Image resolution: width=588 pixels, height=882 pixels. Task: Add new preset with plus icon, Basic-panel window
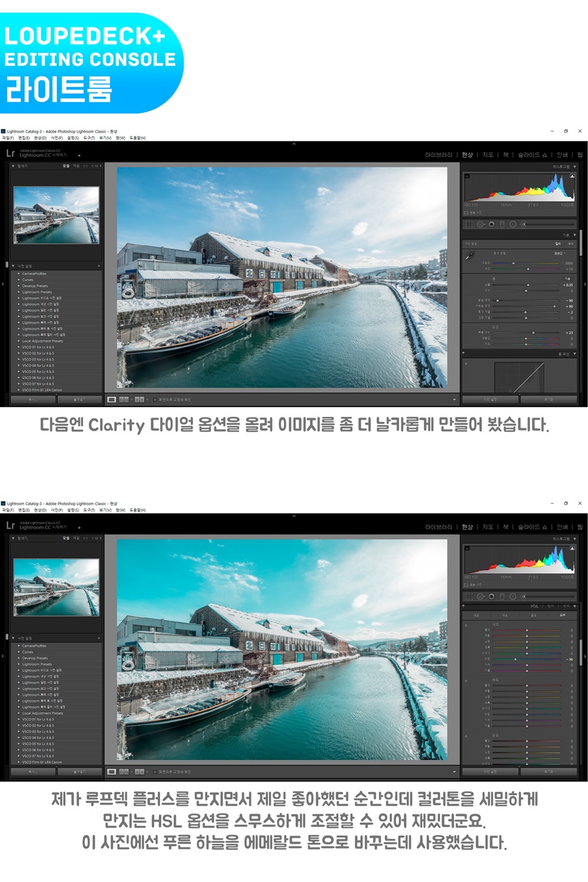99,266
